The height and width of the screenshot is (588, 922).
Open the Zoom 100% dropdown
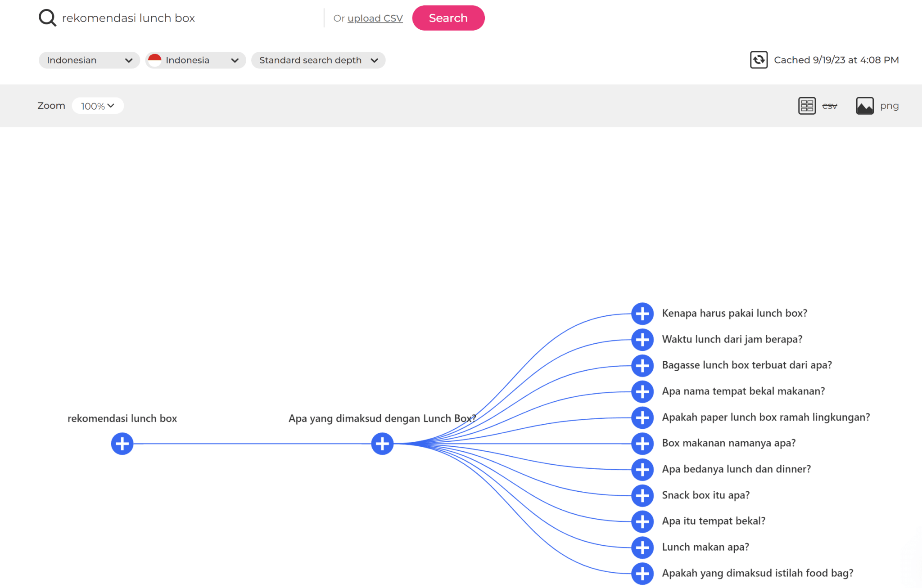click(x=98, y=106)
